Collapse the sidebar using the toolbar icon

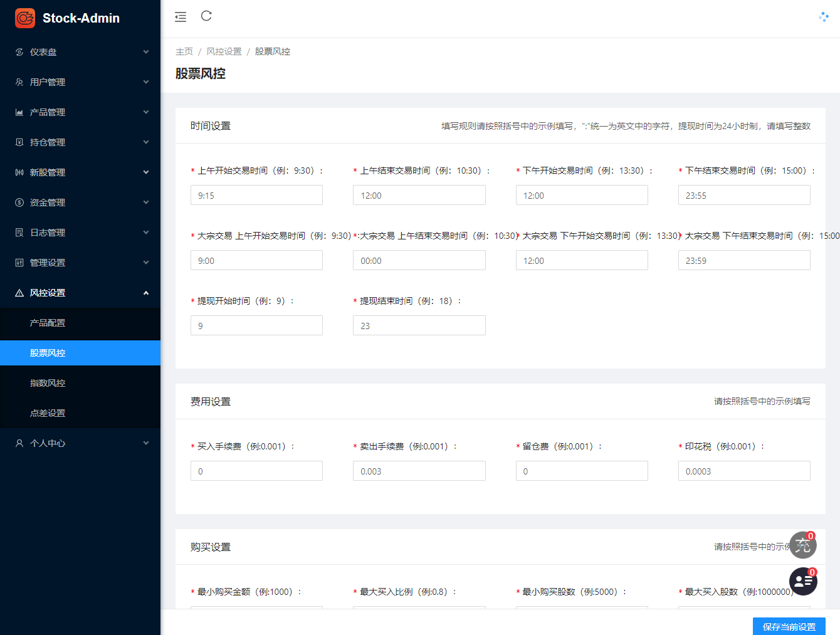[181, 17]
